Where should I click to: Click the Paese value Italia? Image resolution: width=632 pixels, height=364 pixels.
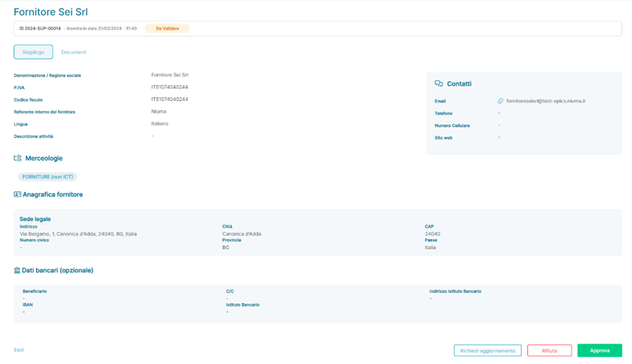coord(430,247)
